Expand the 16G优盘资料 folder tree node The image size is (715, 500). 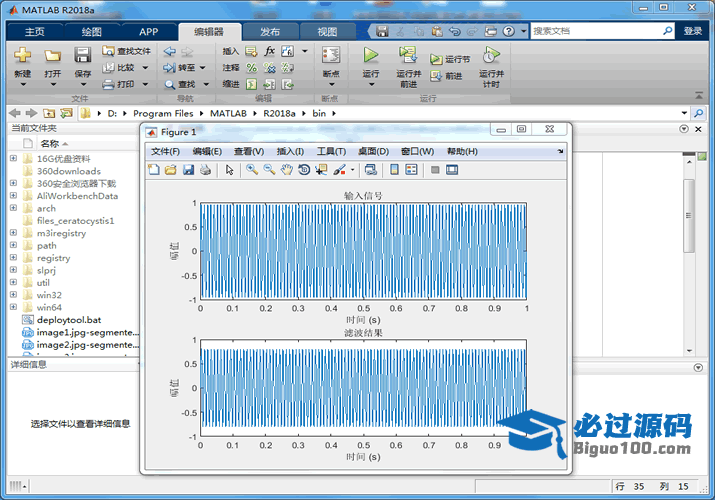coord(13,158)
